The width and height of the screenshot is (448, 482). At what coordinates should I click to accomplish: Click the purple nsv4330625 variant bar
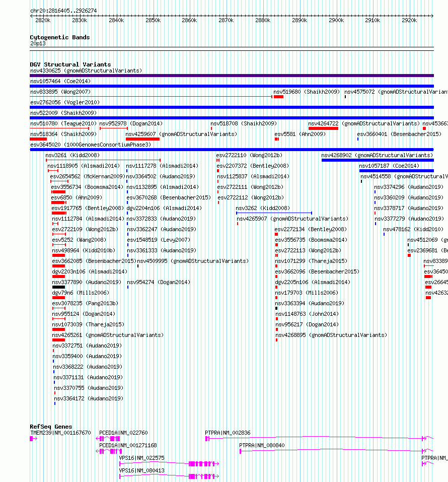coord(232,76)
